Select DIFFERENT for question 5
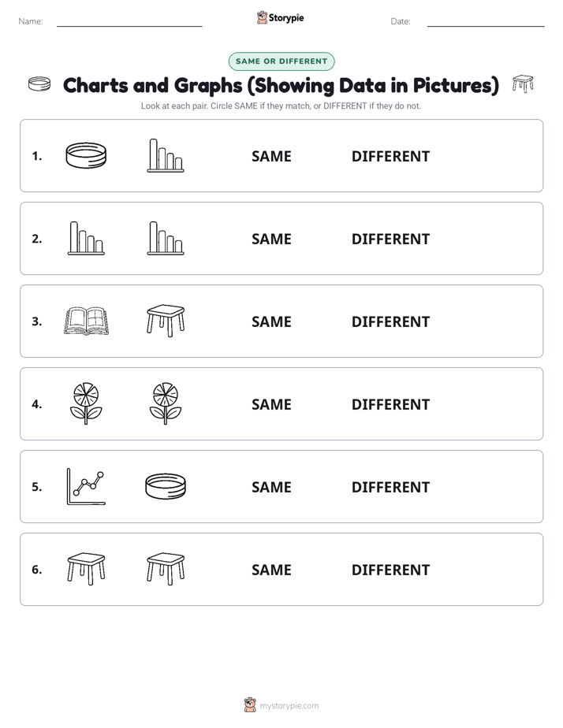563x728 pixels. point(390,487)
